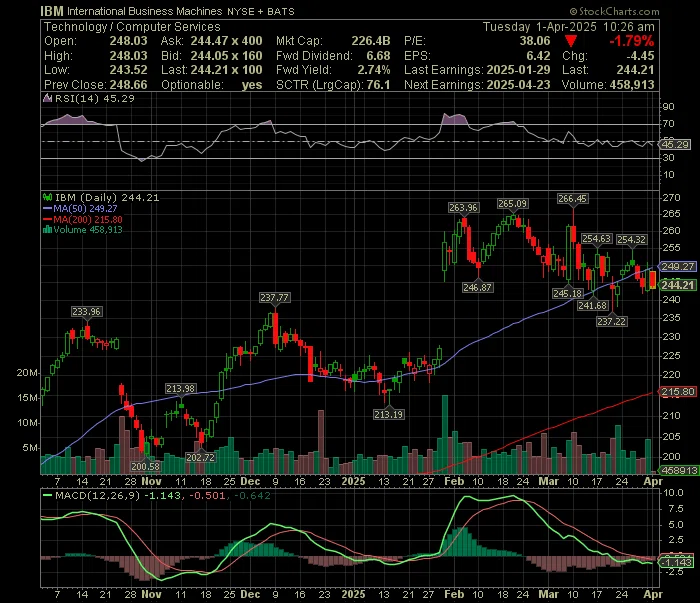Click the Ask quote 244.47 x 400
This screenshot has width=700, height=603.
(226, 41)
